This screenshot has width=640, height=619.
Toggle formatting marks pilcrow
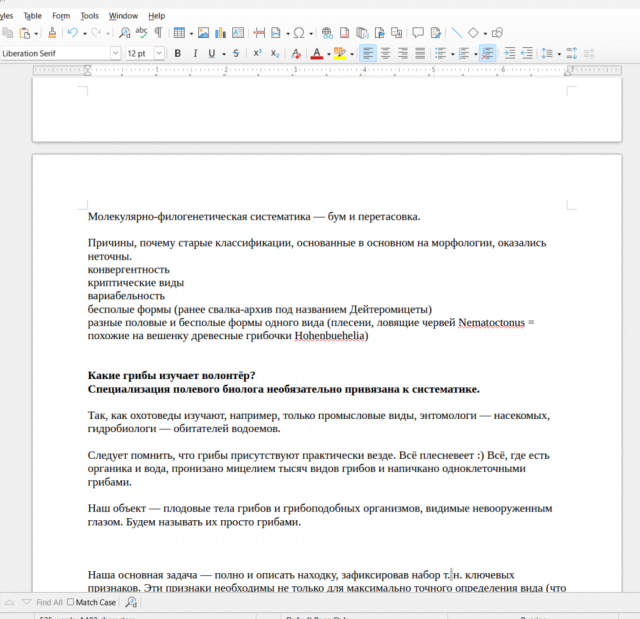click(x=158, y=33)
